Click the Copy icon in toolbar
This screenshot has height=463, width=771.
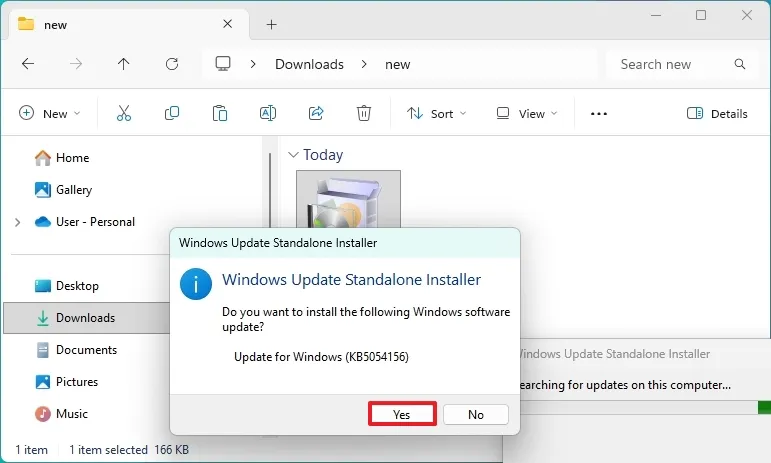coord(172,114)
